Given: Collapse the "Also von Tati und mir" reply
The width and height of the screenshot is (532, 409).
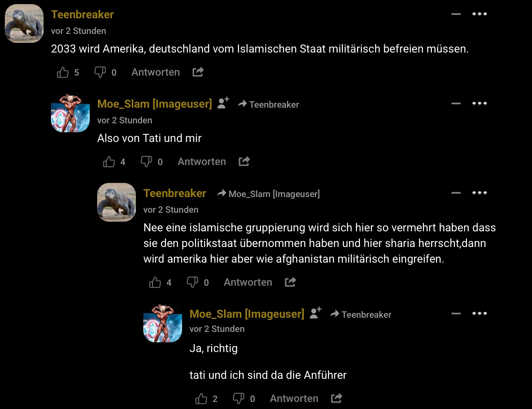Looking at the screenshot, I should (x=456, y=104).
